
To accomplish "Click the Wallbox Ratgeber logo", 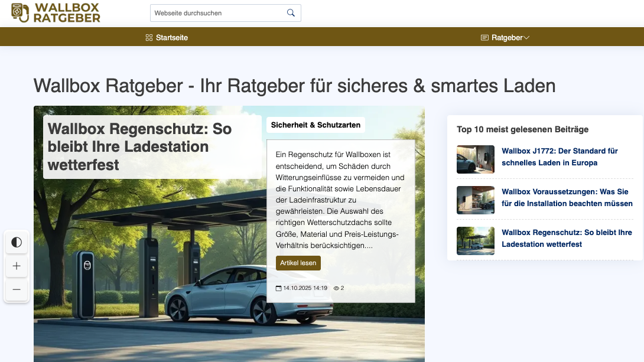I will pos(56,12).
